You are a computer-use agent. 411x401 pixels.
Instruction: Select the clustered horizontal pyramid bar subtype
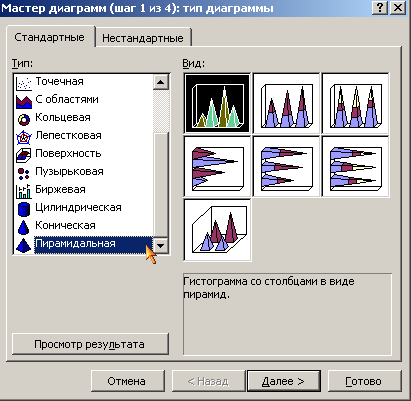[217, 166]
